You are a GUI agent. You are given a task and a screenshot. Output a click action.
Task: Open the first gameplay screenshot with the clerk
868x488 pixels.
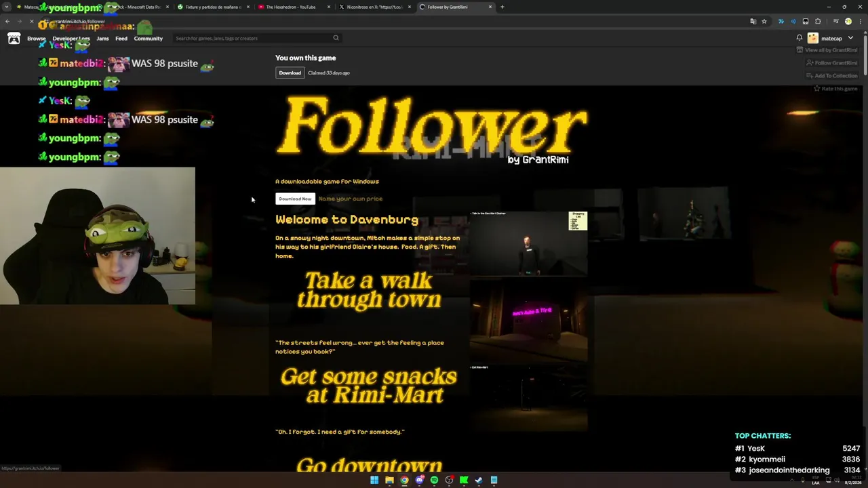[x=528, y=243]
